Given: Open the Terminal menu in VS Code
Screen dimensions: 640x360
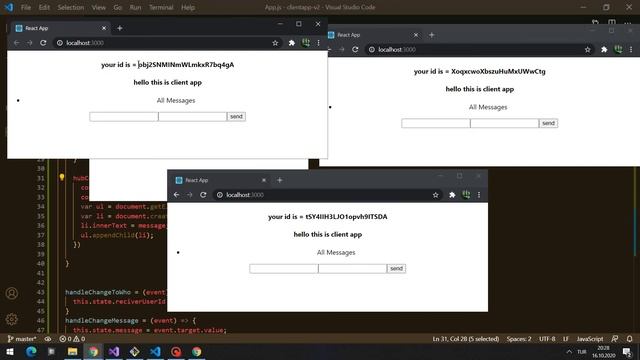Looking at the screenshot, I should point(161,7).
